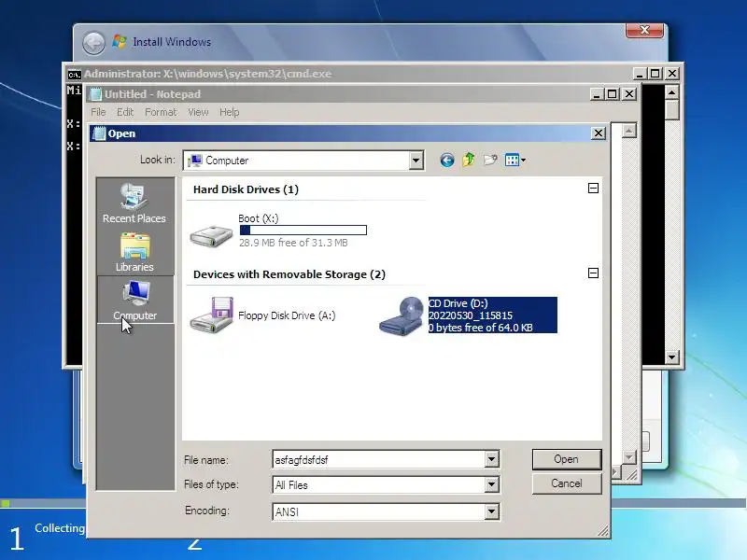Open the Notepad Edit menu
Screen dimensions: 747x560
125,112
